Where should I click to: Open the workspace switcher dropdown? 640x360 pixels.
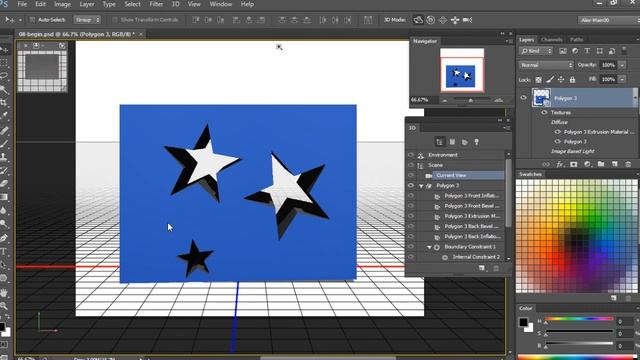[608, 20]
